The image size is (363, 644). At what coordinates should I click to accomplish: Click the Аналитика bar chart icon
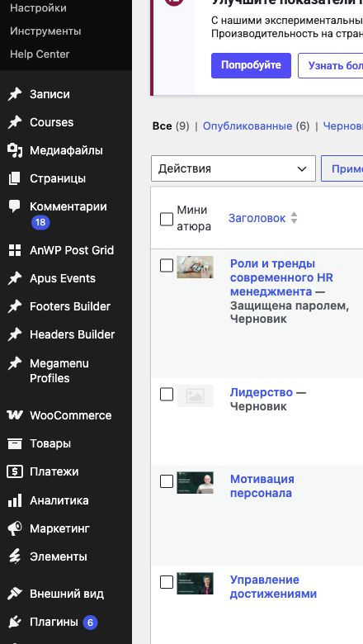coord(15,500)
